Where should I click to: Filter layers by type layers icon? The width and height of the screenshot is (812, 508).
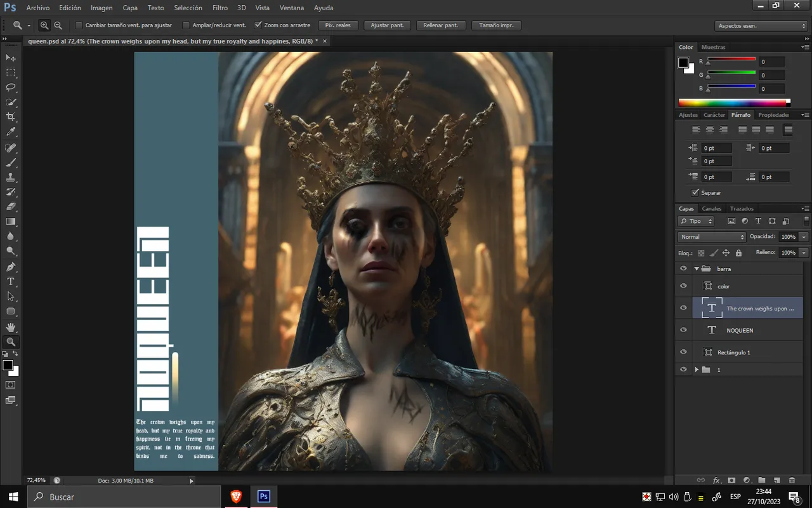coord(759,221)
